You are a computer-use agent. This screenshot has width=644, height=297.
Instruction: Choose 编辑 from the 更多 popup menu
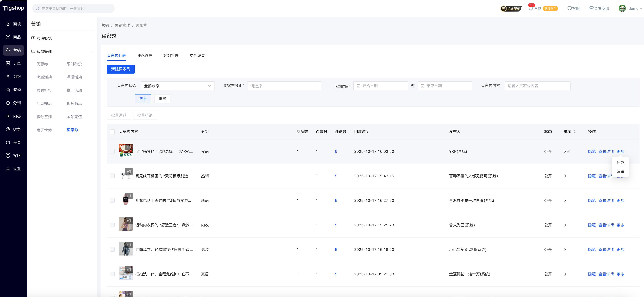point(620,171)
